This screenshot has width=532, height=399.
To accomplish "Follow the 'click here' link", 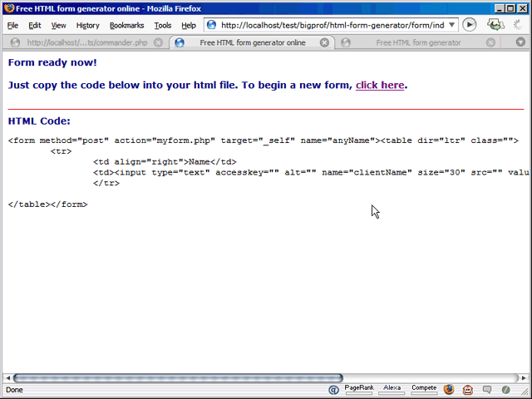I will click(x=380, y=85).
